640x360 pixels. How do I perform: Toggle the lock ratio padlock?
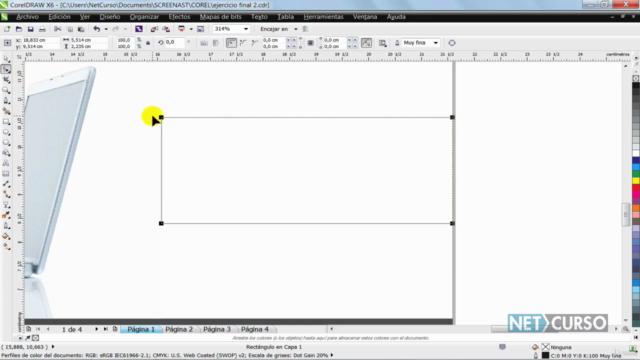point(148,43)
